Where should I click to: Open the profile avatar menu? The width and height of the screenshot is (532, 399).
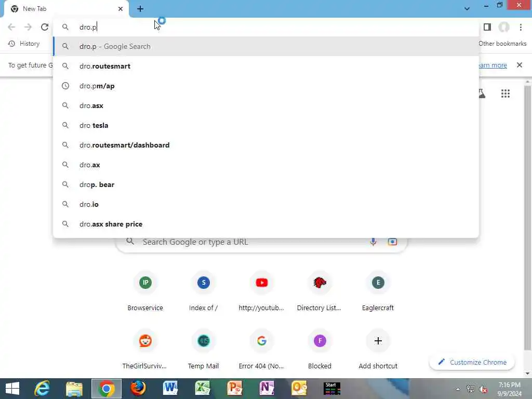click(504, 27)
